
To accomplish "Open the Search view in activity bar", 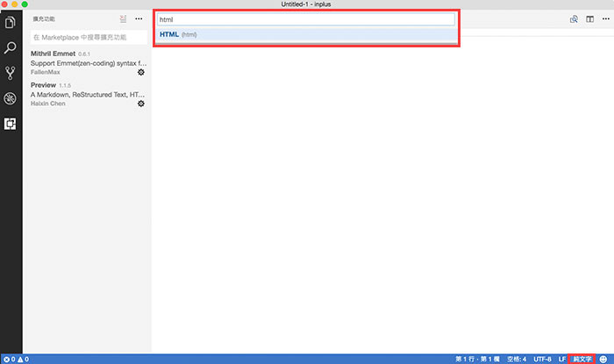I will [x=11, y=47].
